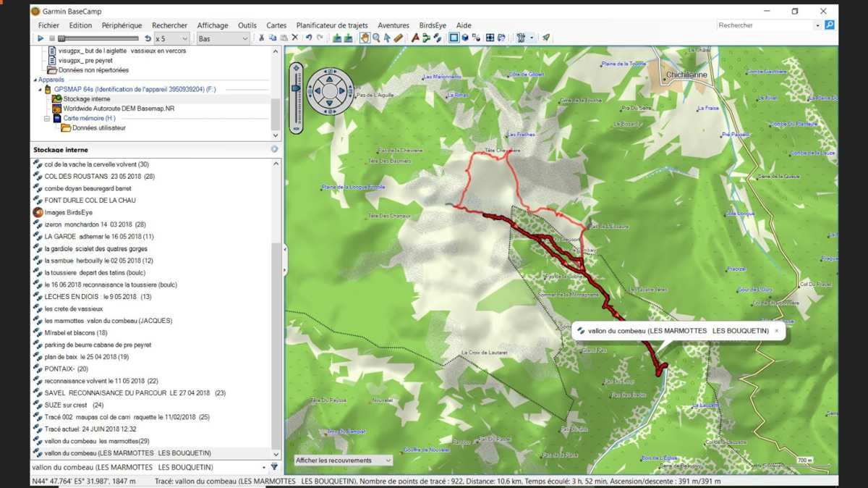Select the arrow selection tool

point(387,38)
